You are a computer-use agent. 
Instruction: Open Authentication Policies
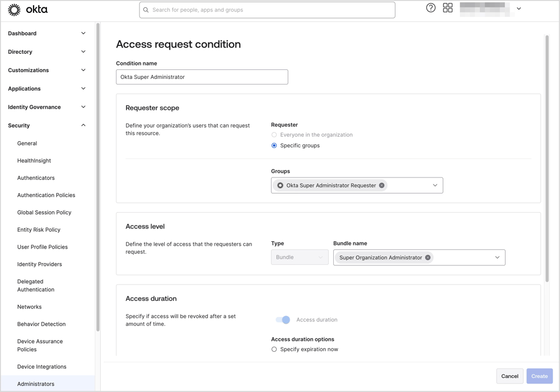[x=46, y=195]
